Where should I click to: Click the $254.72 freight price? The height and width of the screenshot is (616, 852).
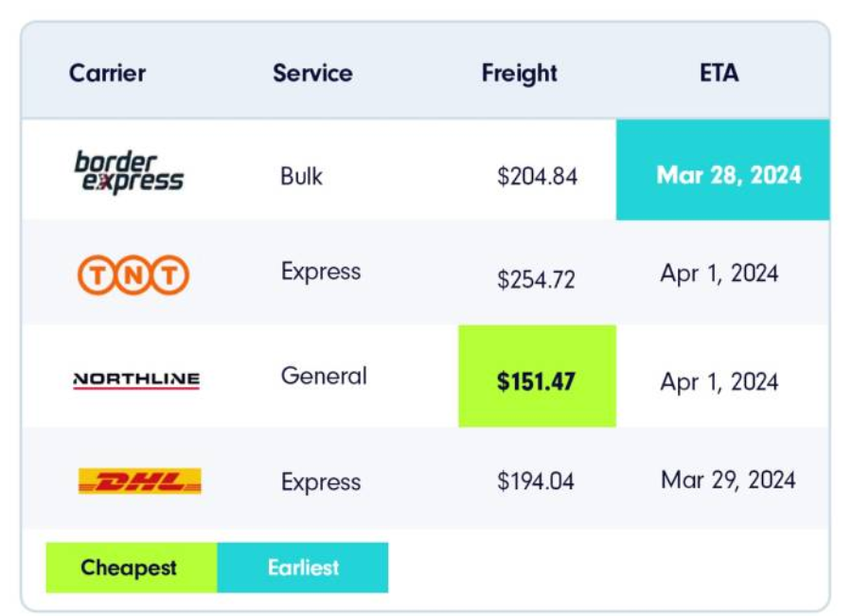pos(536,280)
